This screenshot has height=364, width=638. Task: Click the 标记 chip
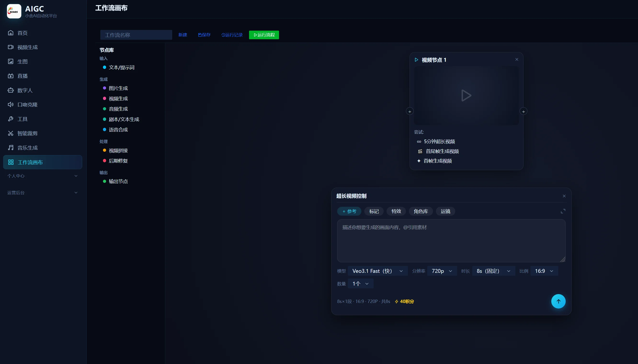[374, 211]
